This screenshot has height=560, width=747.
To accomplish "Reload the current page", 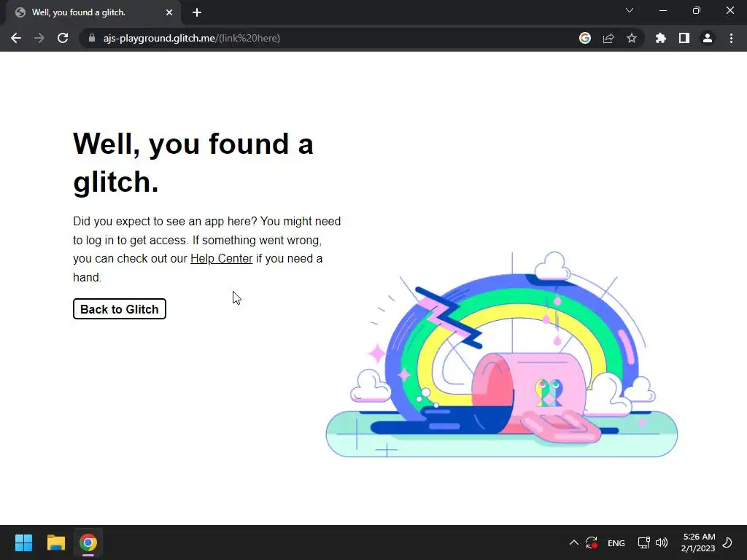I will [x=63, y=38].
